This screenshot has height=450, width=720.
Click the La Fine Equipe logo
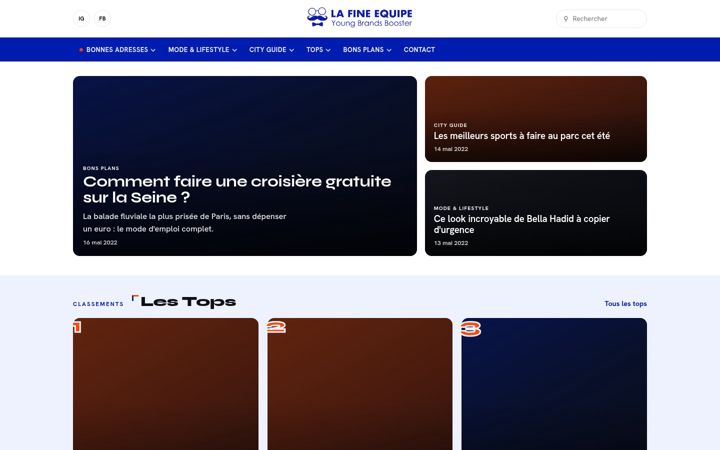(x=360, y=17)
